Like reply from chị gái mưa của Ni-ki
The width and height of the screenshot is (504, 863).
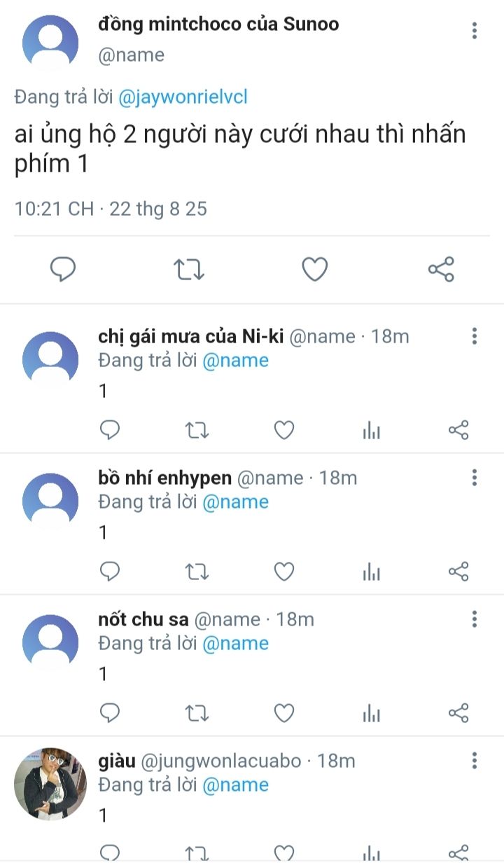coord(283,430)
